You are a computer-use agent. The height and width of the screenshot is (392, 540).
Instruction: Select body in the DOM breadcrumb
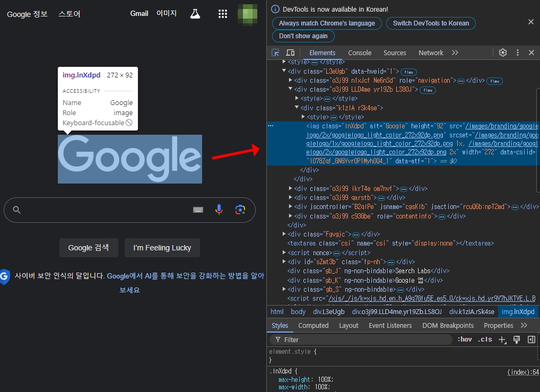[298, 312]
